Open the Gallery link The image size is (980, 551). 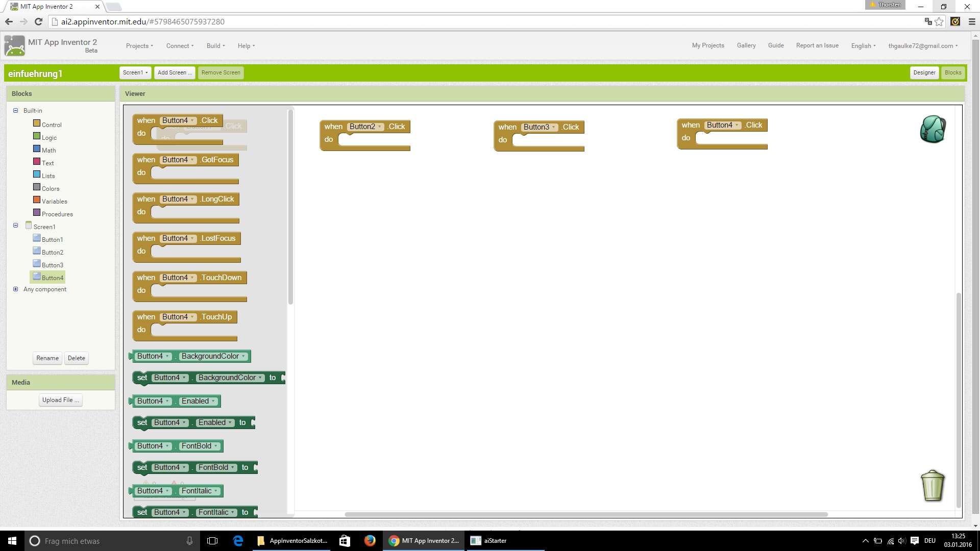[x=746, y=45]
